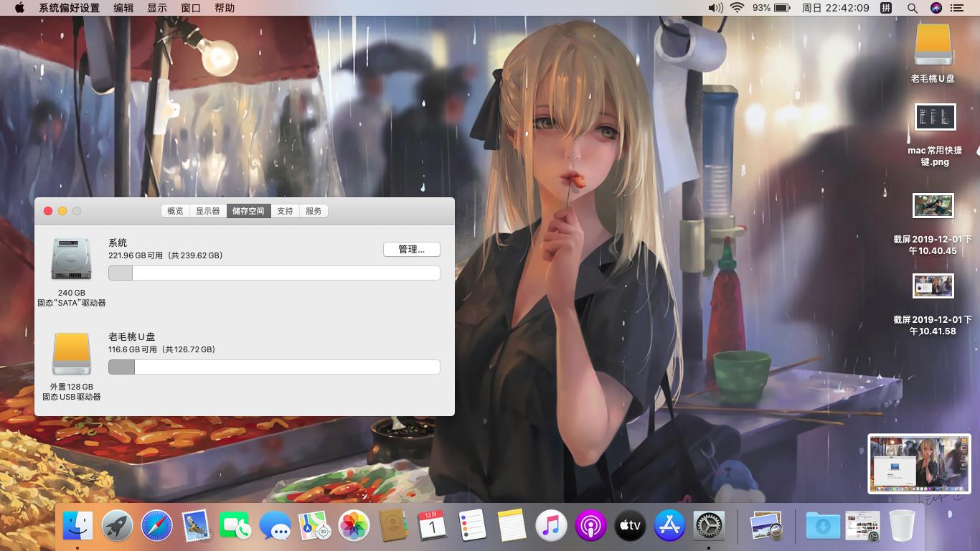This screenshot has height=551, width=980.
Task: Click the 周日 22:42:09 clock
Action: tap(835, 8)
